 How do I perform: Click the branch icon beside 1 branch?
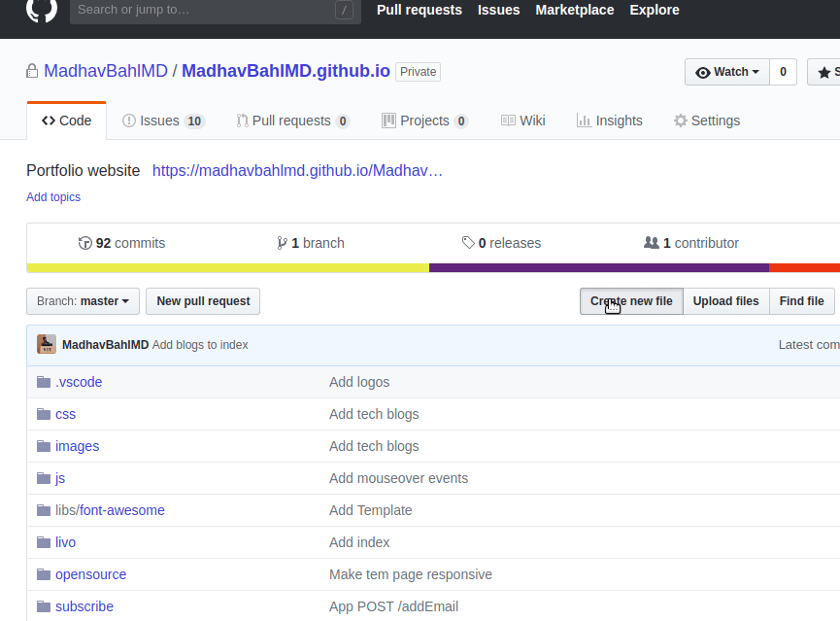tap(282, 243)
